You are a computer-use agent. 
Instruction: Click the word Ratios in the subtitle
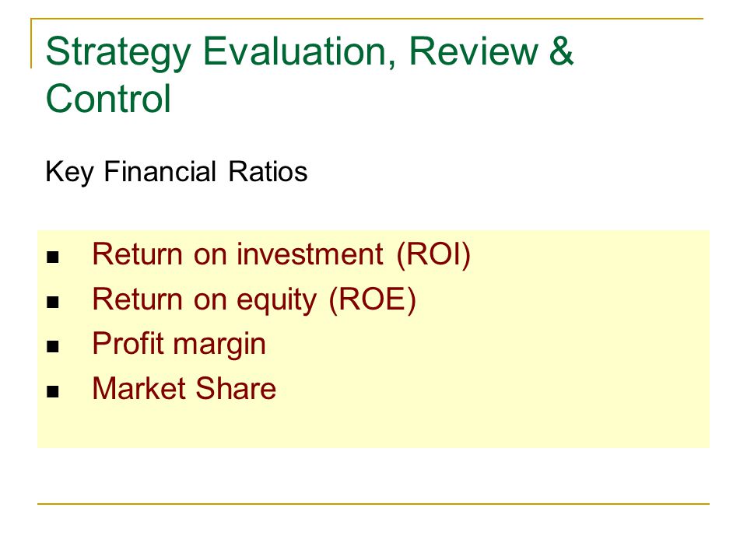[268, 171]
